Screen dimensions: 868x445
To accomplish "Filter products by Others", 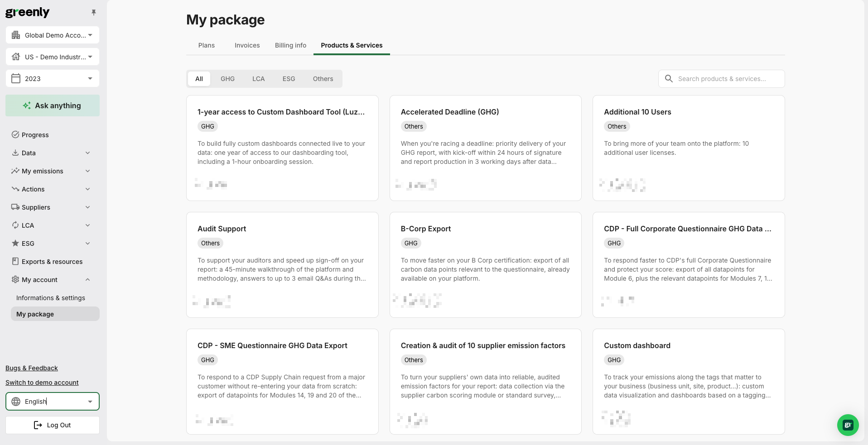I will [x=323, y=79].
